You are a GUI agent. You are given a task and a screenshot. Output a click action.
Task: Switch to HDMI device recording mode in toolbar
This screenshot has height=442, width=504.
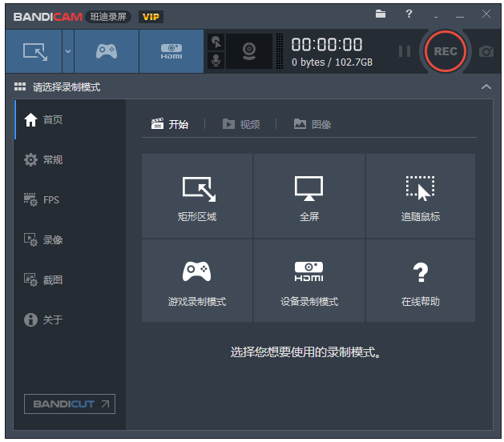[x=171, y=51]
